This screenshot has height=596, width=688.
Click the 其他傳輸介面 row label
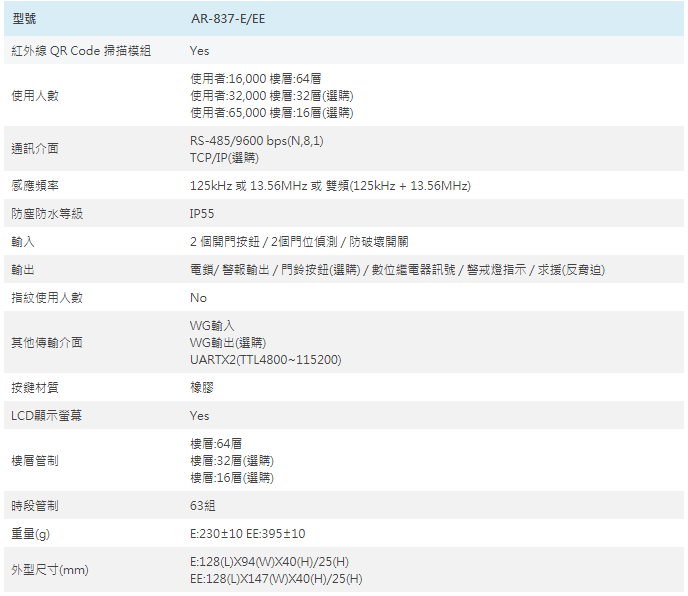(47, 343)
